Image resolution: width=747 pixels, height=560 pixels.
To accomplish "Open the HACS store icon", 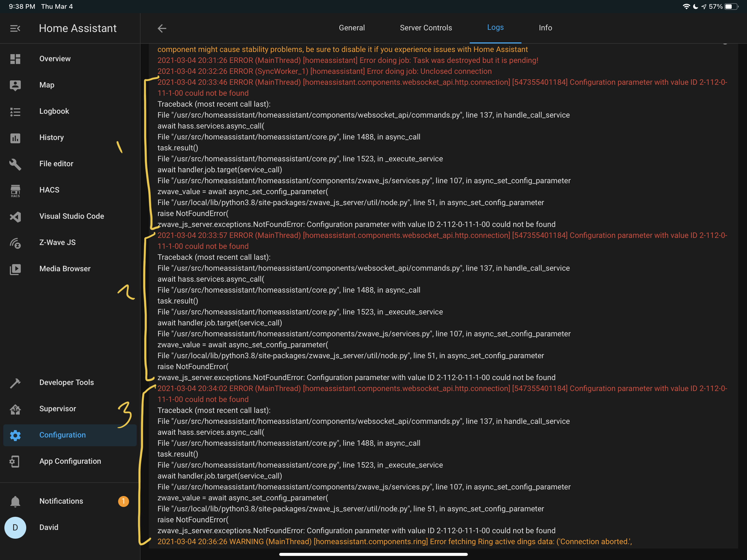I will coord(15,191).
